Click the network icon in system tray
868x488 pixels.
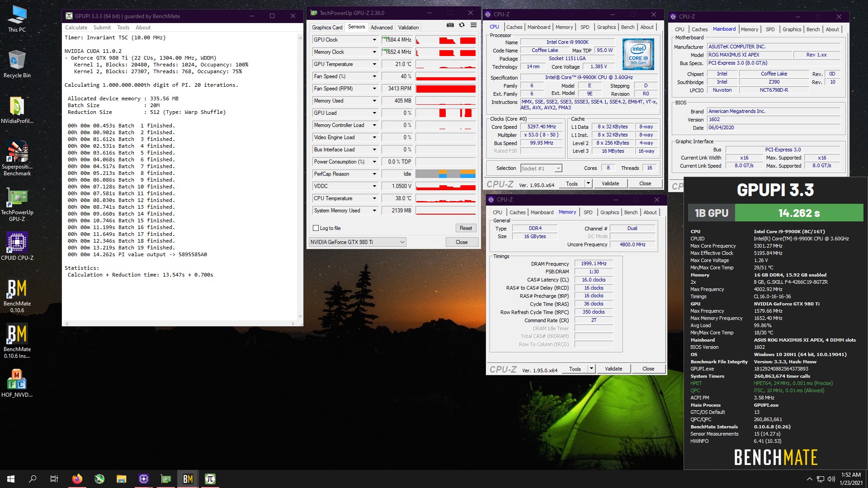tap(820, 479)
